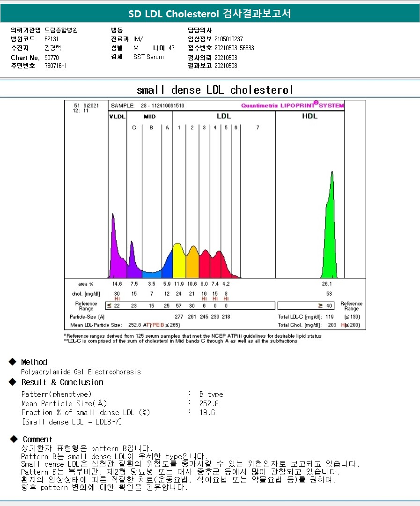The width and height of the screenshot is (420, 506).
Task: Select the diamond bullet beside Comment
Action: click(14, 439)
